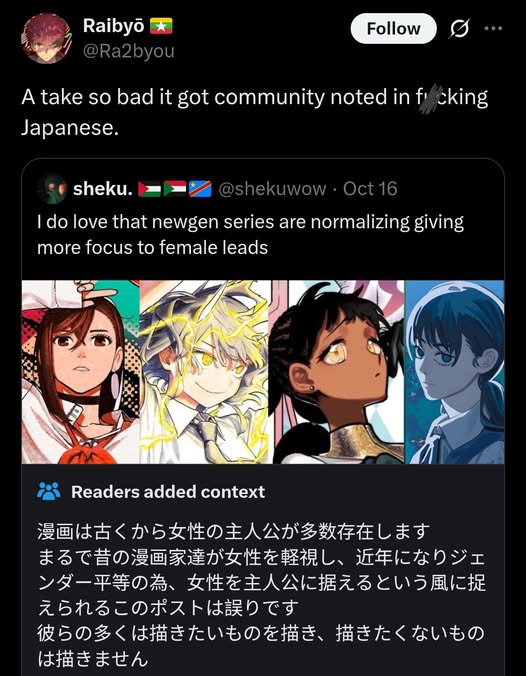Click the Readers added context people icon
The width and height of the screenshot is (526, 676).
pos(49,491)
